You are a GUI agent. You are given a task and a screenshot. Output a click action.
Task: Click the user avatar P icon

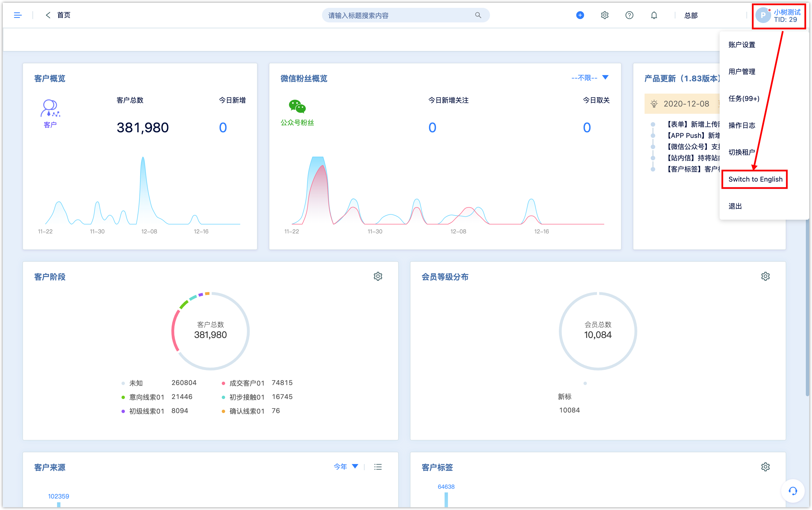(763, 15)
